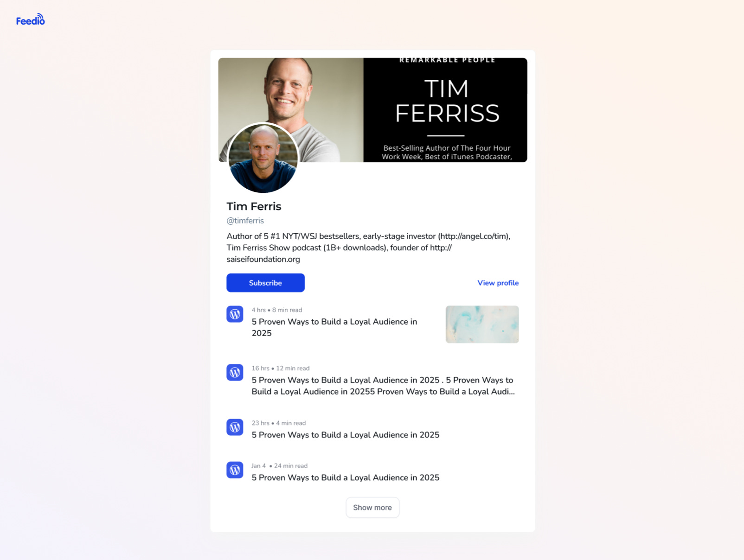Screen dimensions: 744x560
Task: Click the Jan 4 post timestamp
Action: 259,466
